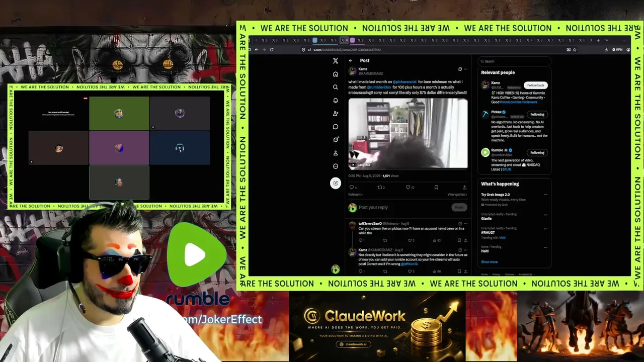Open the throne.com/kammiekamz link

point(519,102)
